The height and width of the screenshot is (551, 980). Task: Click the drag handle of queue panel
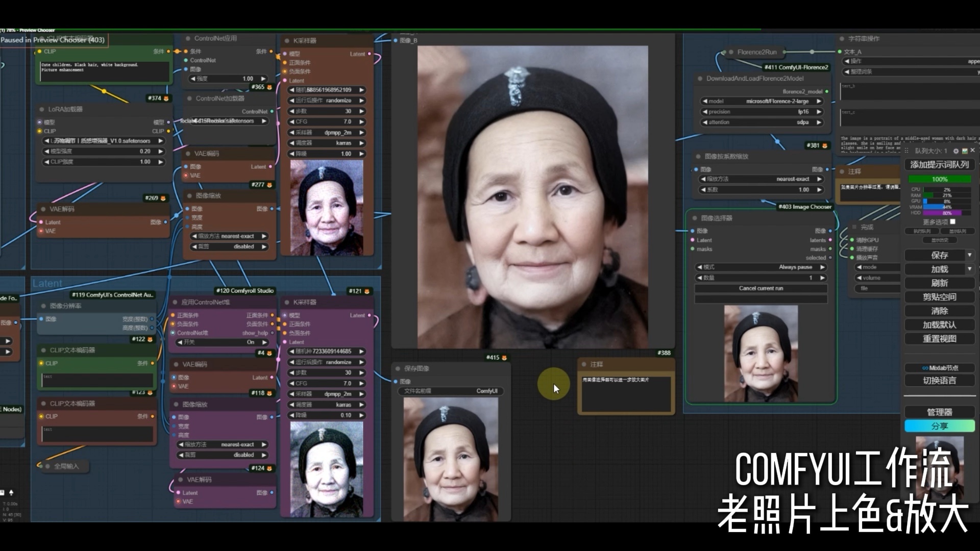[x=906, y=151]
